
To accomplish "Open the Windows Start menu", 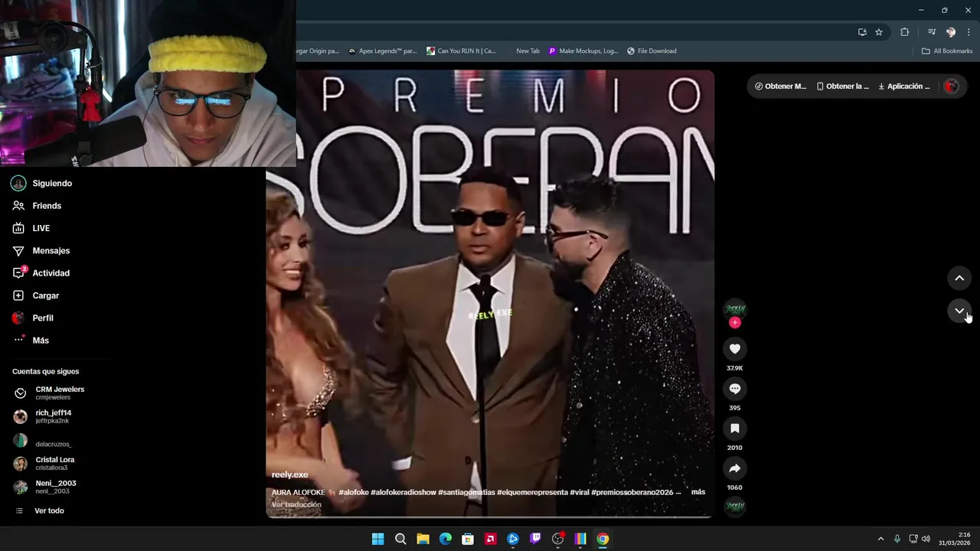I will pos(377,539).
